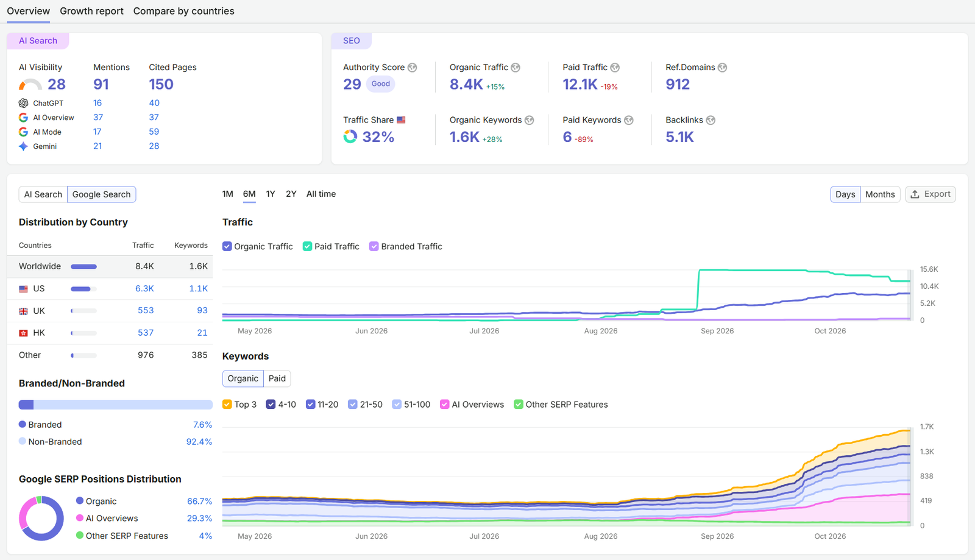Open ChatGPT mentions count 16
975x560 pixels.
[x=97, y=103]
